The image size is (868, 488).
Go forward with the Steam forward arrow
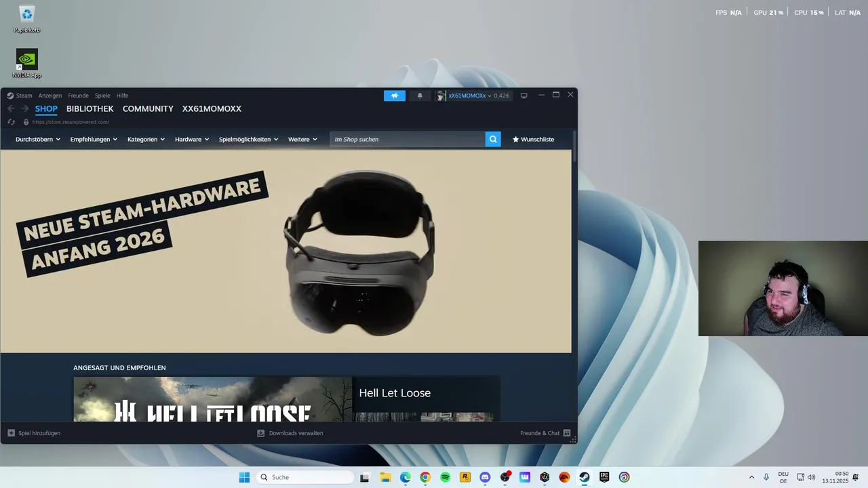pos(24,108)
